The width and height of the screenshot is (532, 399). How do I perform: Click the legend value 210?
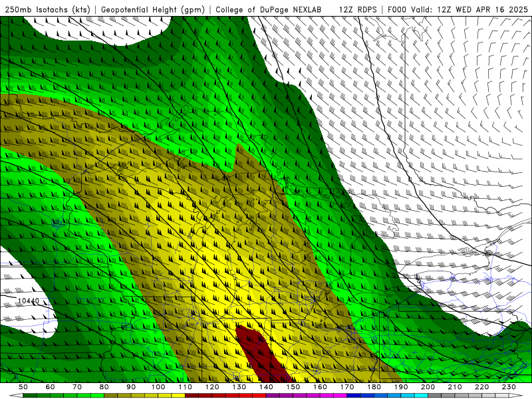[x=455, y=387]
